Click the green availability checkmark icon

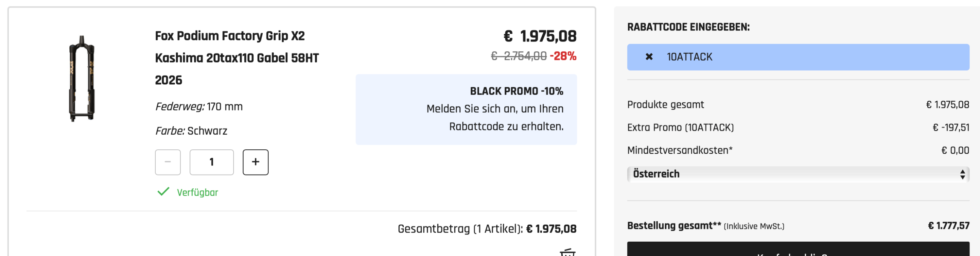pyautogui.click(x=163, y=192)
